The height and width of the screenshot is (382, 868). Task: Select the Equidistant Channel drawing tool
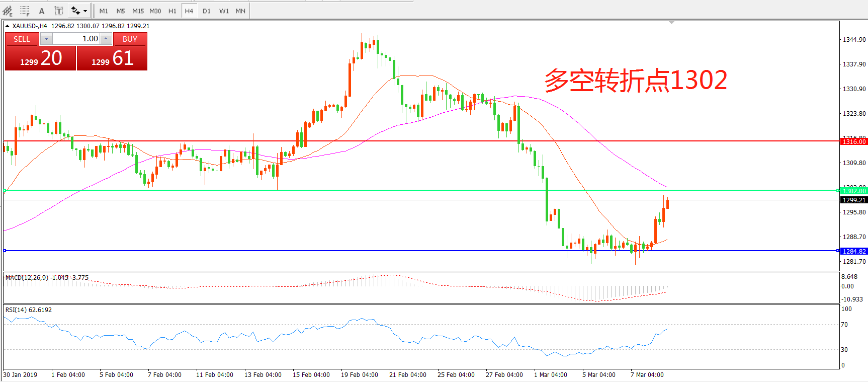click(8, 11)
